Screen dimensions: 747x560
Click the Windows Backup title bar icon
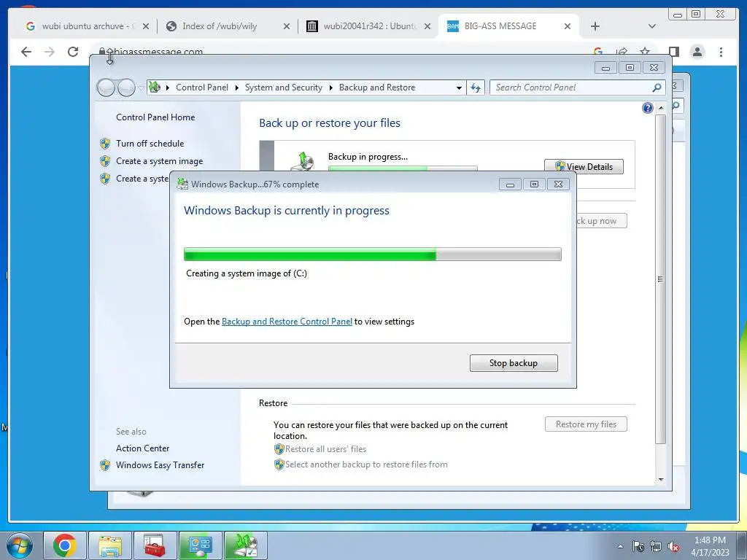182,184
